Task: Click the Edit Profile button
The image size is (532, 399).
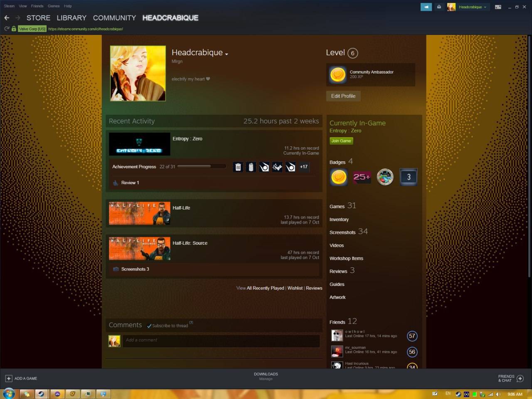Action: (343, 96)
